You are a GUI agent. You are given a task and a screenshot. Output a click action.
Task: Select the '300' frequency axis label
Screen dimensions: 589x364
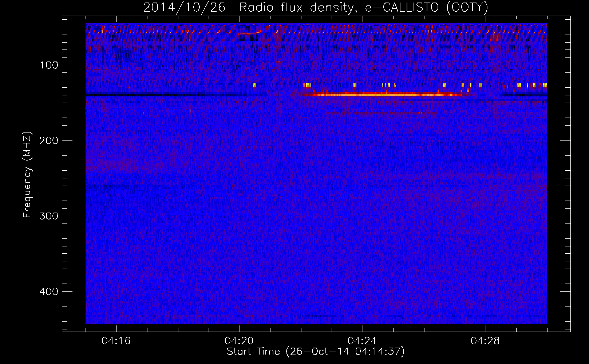(x=49, y=216)
